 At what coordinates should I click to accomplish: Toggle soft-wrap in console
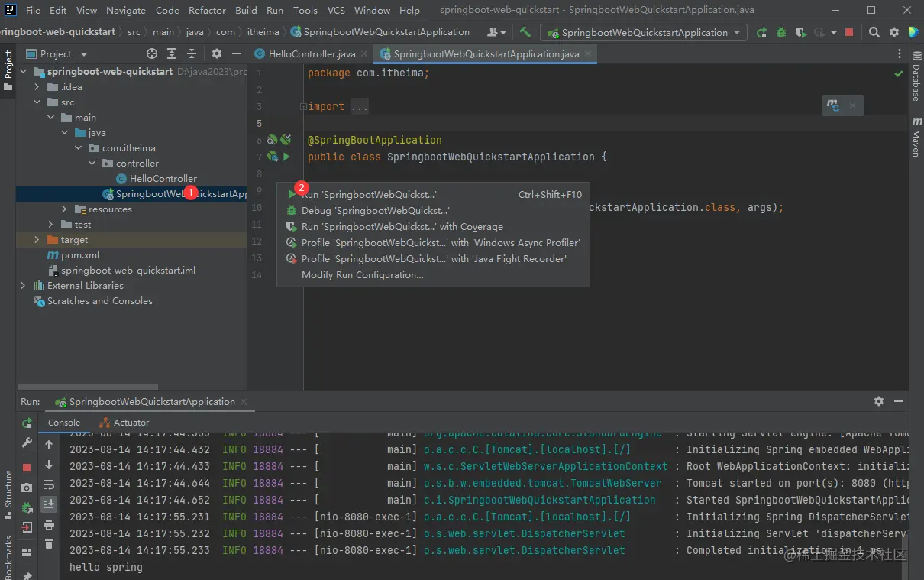coord(49,484)
